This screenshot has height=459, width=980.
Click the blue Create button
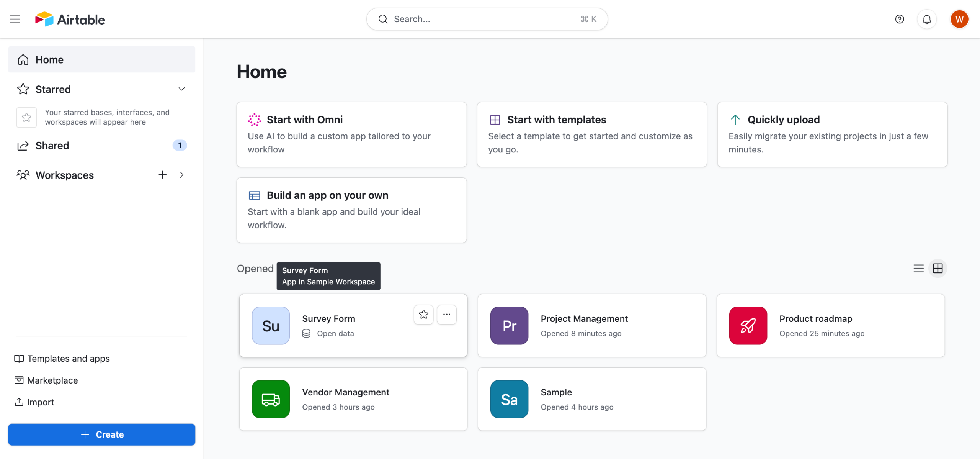click(101, 434)
